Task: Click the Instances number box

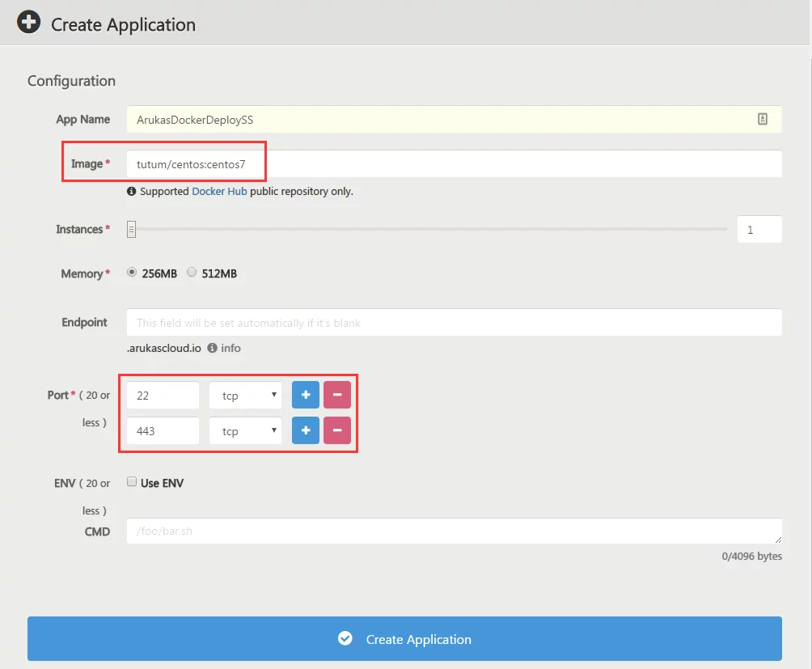Action: click(759, 230)
